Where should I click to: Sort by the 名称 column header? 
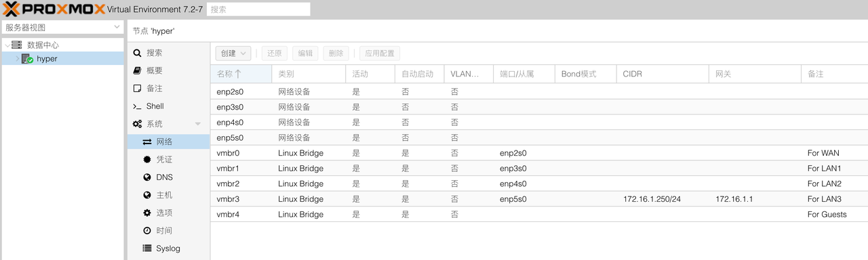[241, 74]
